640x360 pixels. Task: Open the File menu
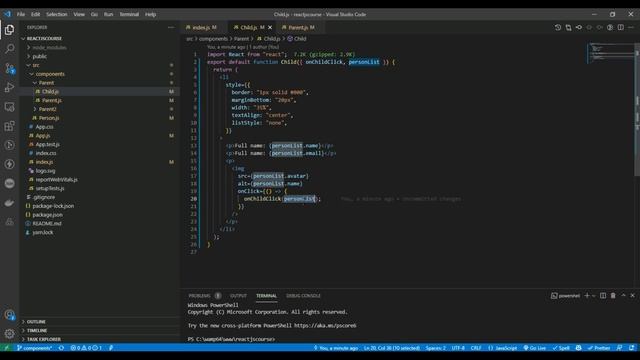[x=21, y=14]
